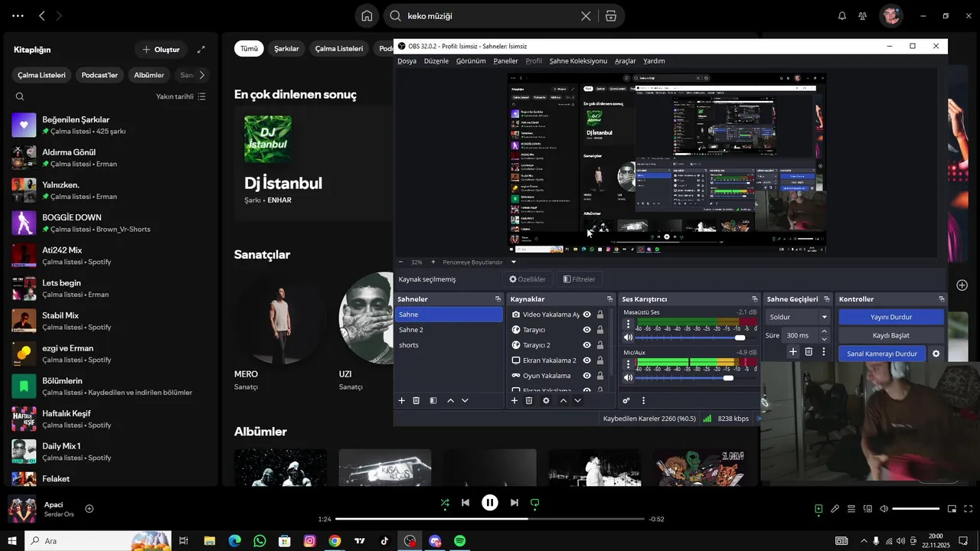Show lyrics in Spotify
This screenshot has height=551, width=980.
[835, 509]
